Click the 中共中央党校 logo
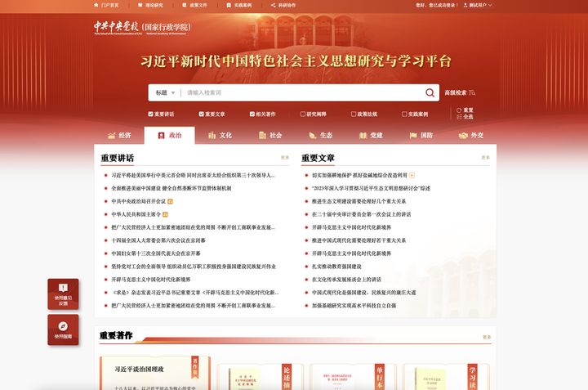 point(142,28)
